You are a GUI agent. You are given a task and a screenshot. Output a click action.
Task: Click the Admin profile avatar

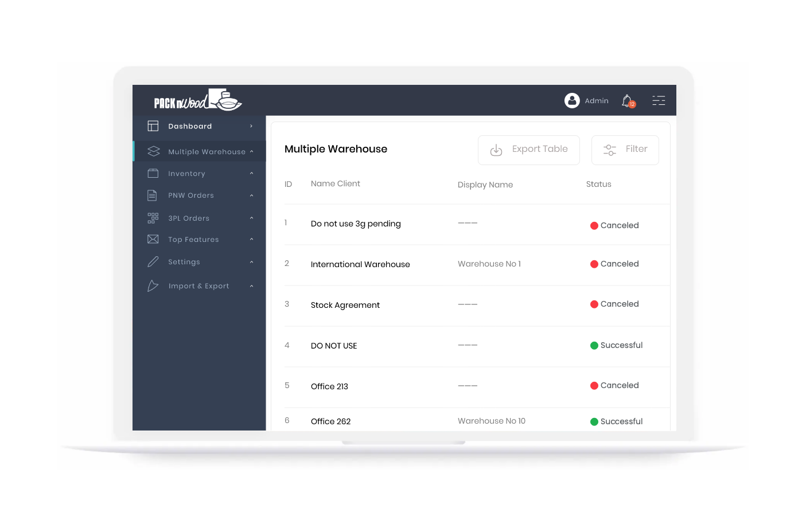pyautogui.click(x=572, y=100)
